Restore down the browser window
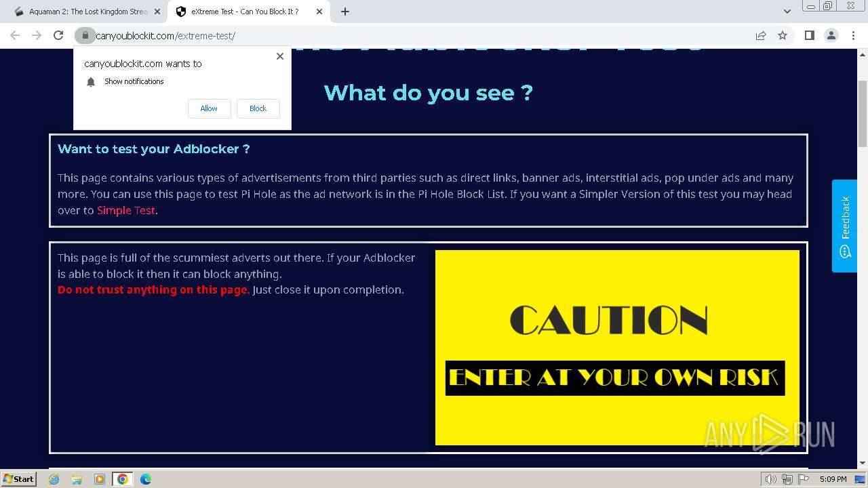The image size is (868, 488). (828, 5)
